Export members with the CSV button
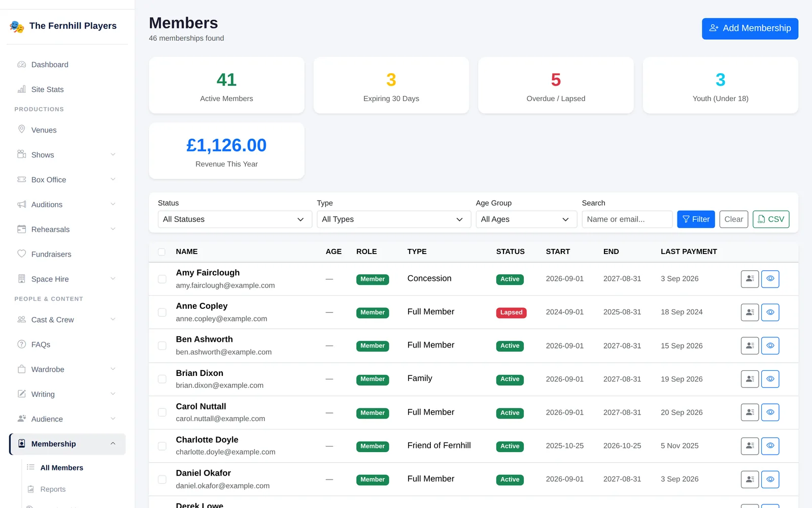This screenshot has width=812, height=508. point(771,219)
